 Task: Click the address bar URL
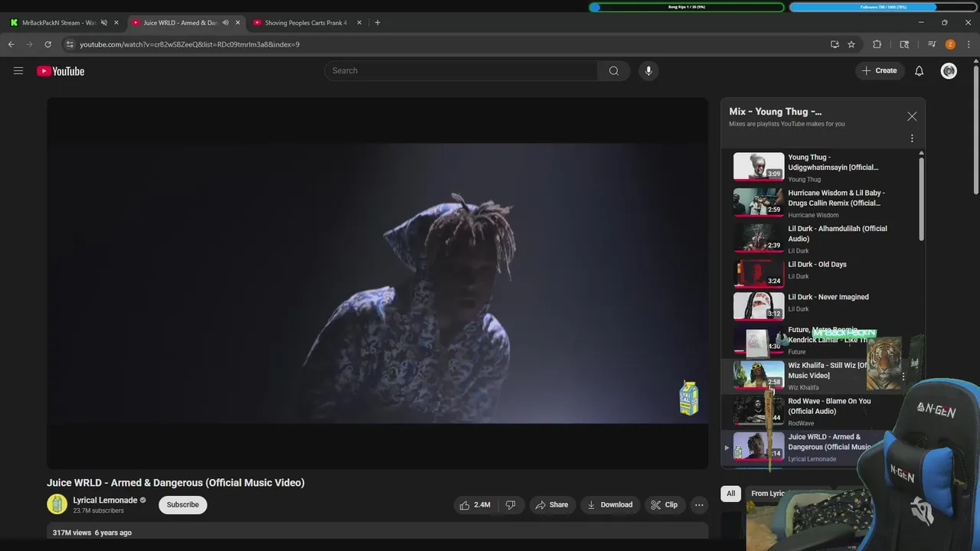(190, 44)
